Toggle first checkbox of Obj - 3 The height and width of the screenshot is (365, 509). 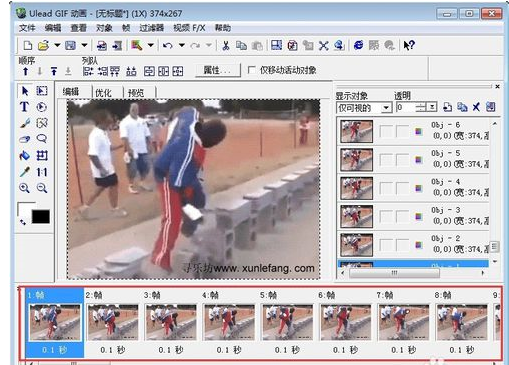click(386, 217)
